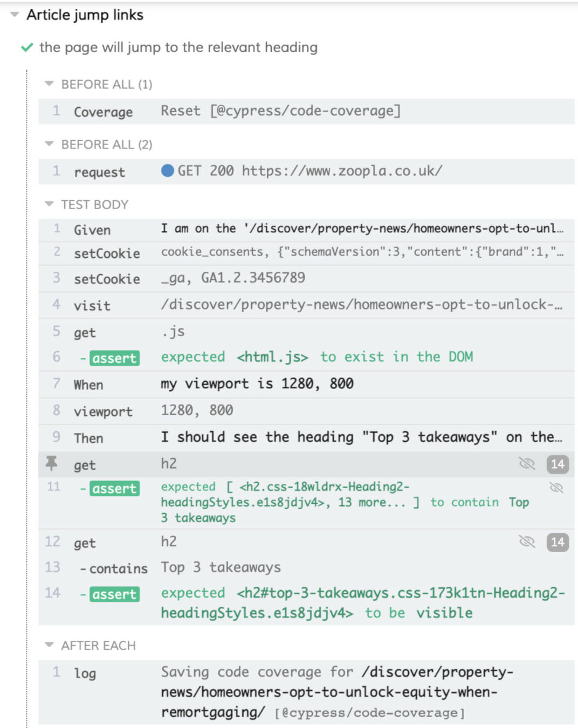The image size is (578, 728).
Task: Click the assert badge on step 11
Action: click(x=114, y=489)
